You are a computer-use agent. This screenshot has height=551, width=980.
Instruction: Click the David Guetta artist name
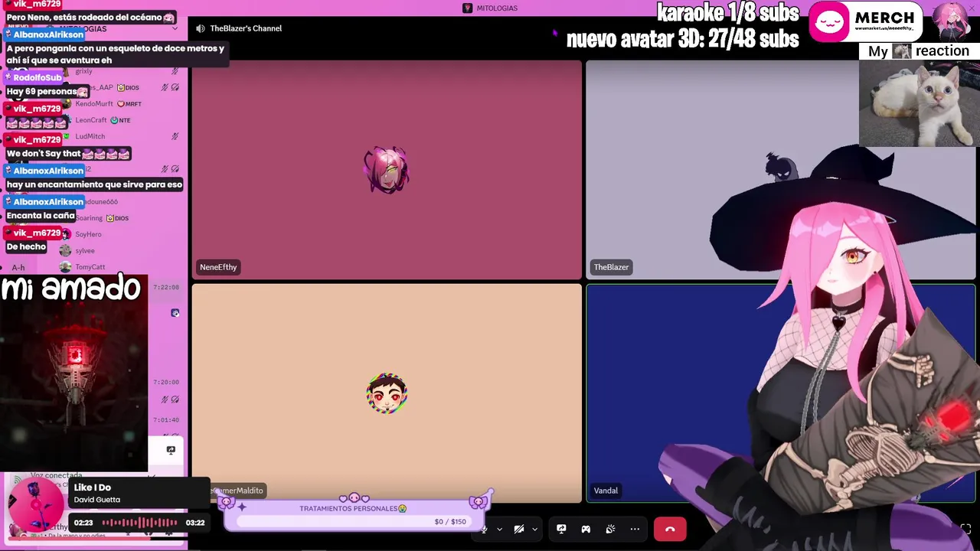pyautogui.click(x=96, y=500)
